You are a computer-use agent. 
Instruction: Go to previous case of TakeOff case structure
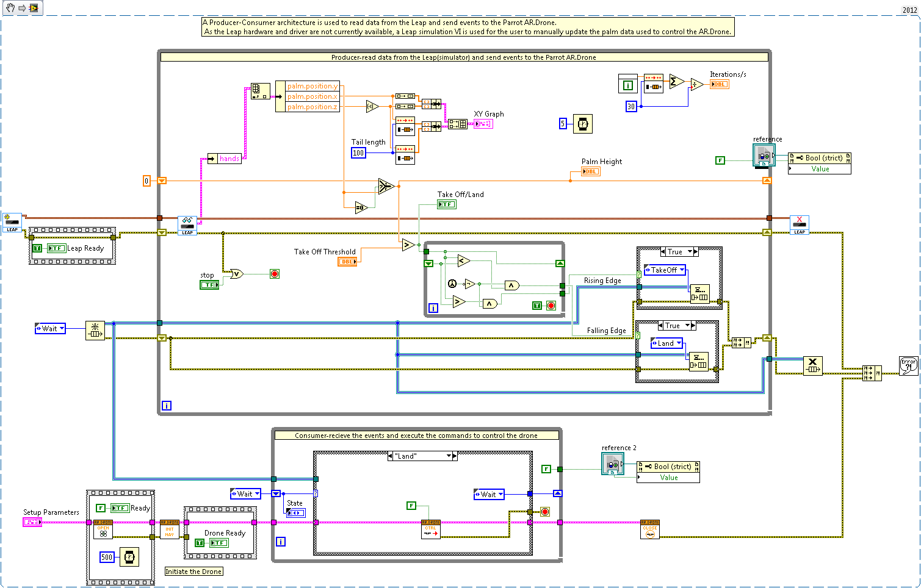(x=663, y=252)
